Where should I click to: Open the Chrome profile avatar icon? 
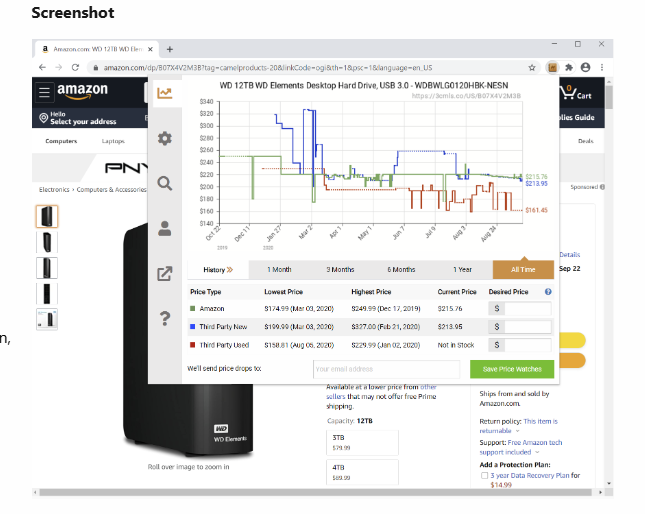(x=585, y=67)
